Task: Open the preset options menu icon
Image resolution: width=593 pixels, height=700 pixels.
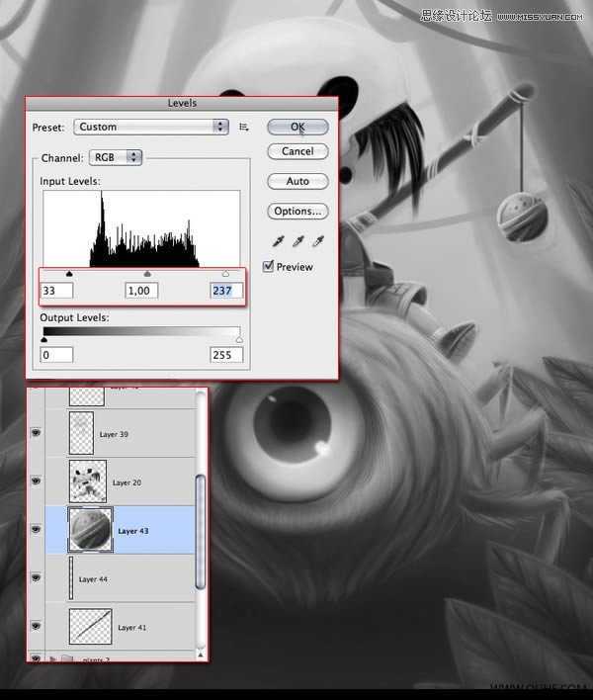Action: pos(244,127)
